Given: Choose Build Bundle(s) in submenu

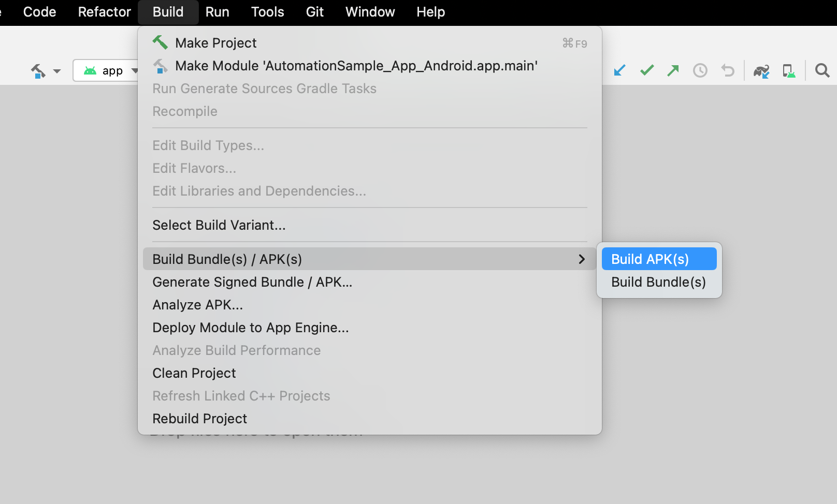Looking at the screenshot, I should coord(659,282).
